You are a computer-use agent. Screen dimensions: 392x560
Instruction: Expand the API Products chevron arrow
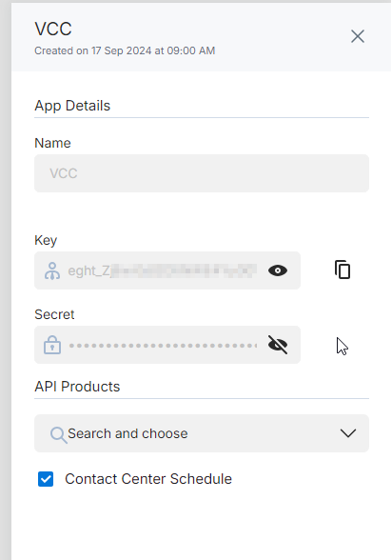point(348,433)
